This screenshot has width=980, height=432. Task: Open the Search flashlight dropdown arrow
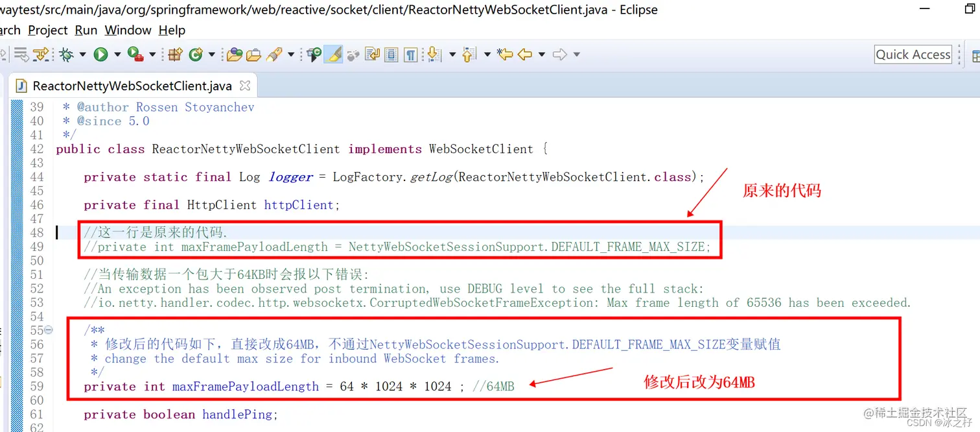291,54
